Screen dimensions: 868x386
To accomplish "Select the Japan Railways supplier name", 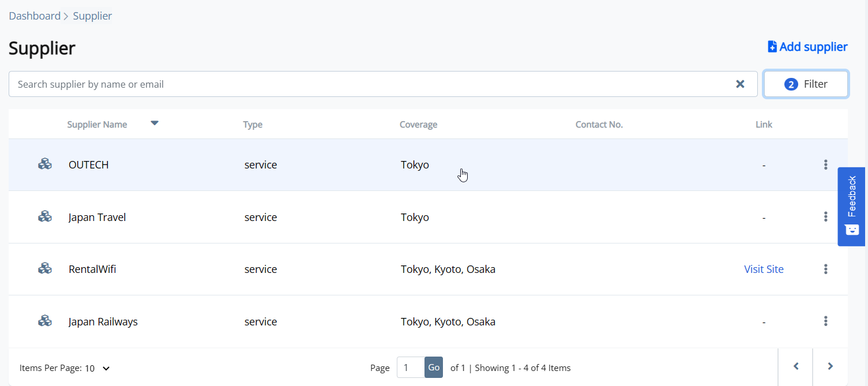I will coord(103,322).
